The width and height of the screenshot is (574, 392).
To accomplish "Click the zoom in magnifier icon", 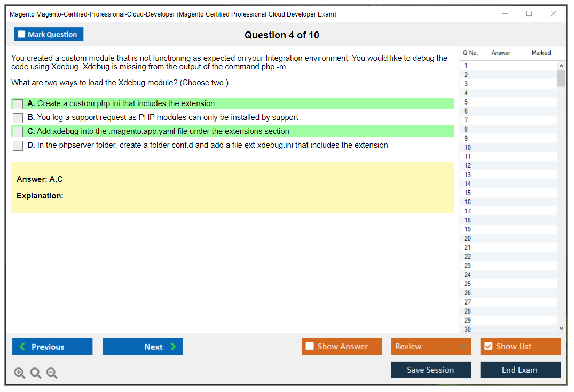I will click(20, 373).
